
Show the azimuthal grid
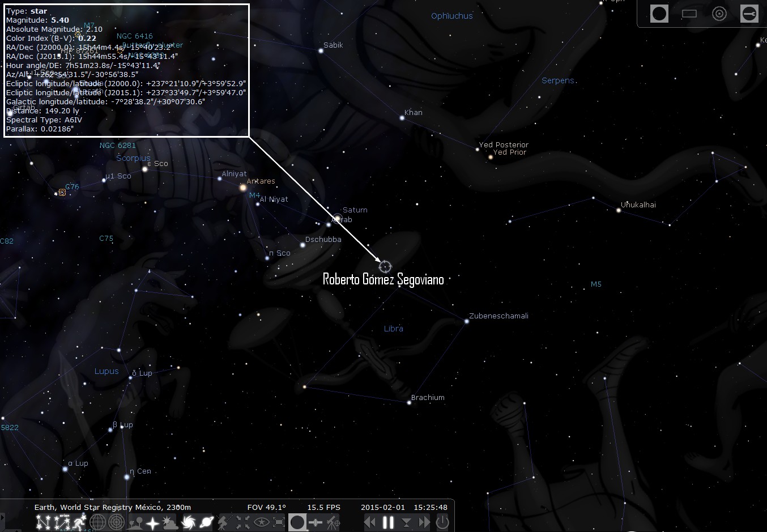tap(116, 522)
